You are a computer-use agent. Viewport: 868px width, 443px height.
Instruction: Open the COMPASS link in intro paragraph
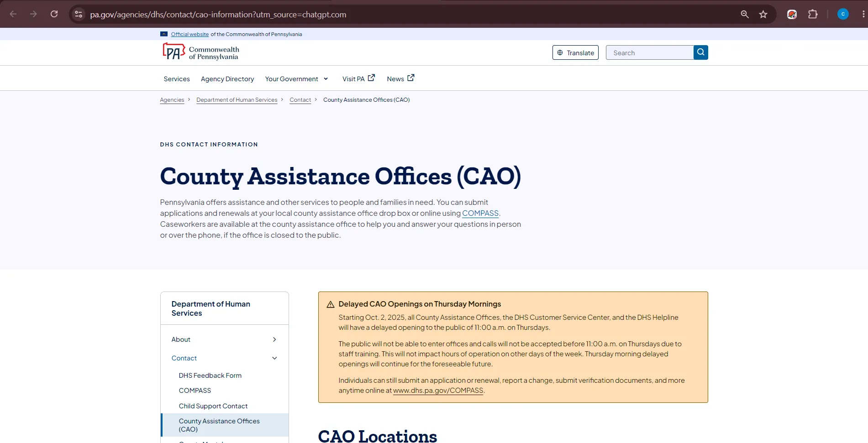480,213
